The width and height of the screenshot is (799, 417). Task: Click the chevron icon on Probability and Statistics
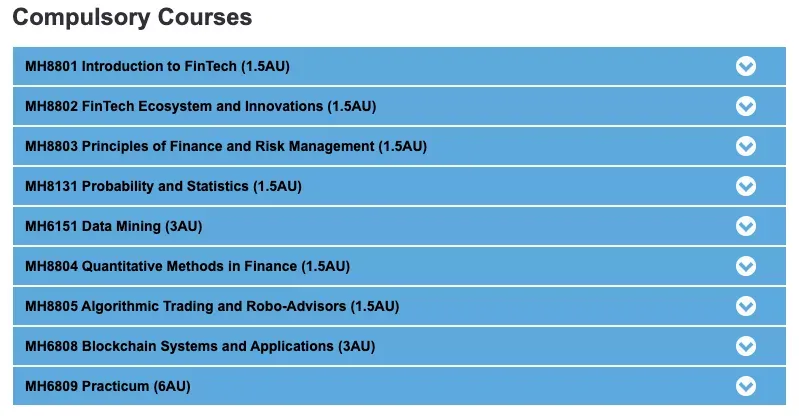[x=745, y=186]
